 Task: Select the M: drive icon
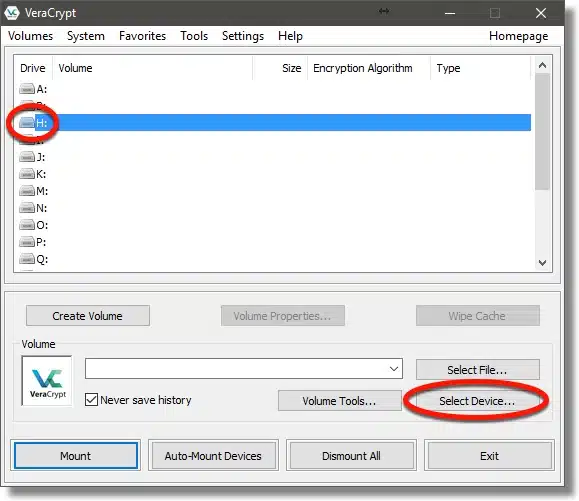pos(27,191)
